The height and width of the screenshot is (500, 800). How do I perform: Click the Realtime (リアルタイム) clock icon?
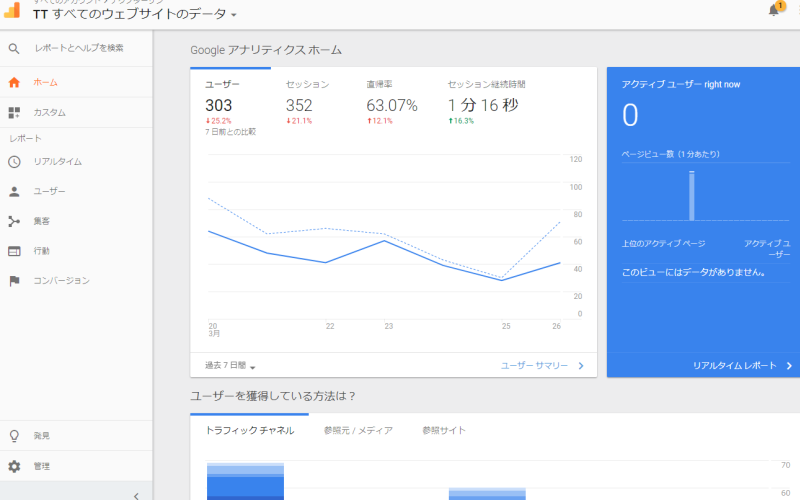14,162
